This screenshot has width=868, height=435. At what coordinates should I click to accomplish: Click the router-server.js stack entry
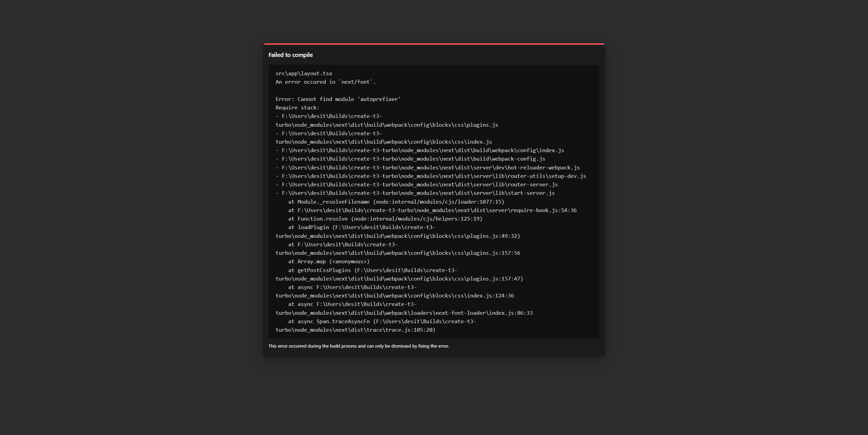[x=417, y=185]
